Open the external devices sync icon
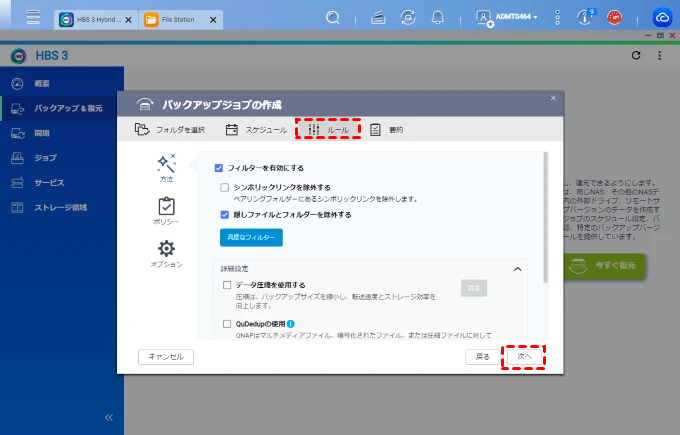Screen dimensions: 680x435 click(x=408, y=18)
